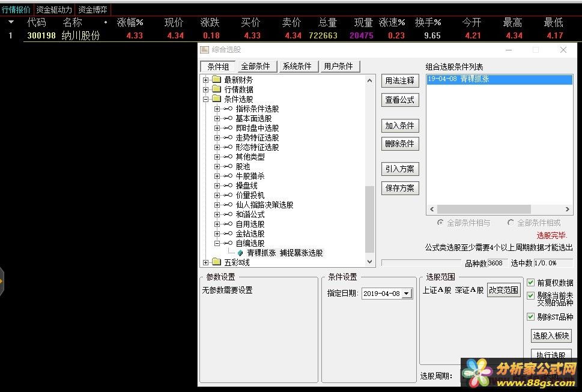The width and height of the screenshot is (582, 392).
Task: Click the 改变范围 button
Action: click(x=504, y=290)
